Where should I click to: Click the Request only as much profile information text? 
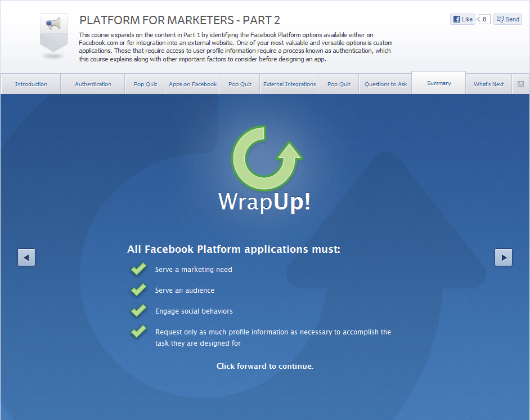273,337
